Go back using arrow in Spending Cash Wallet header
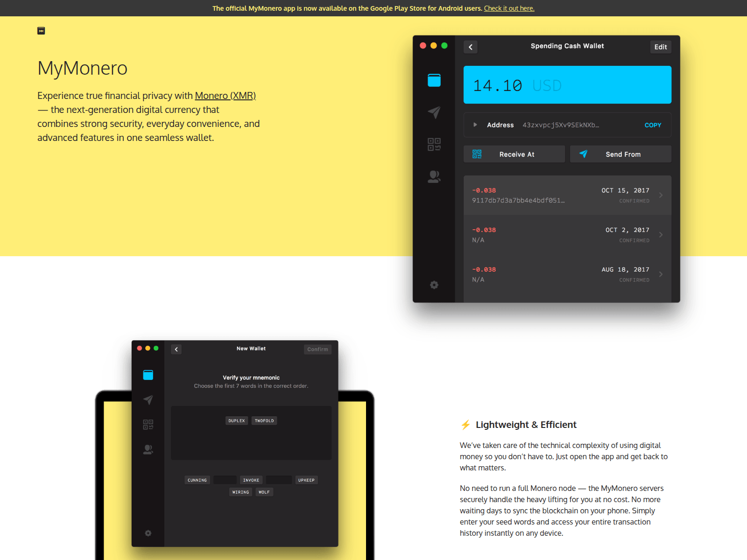 coord(471,47)
